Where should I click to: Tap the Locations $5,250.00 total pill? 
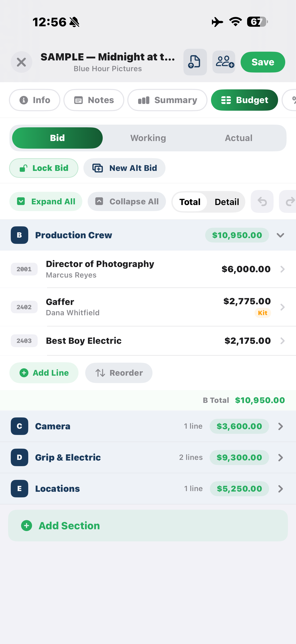pos(239,489)
